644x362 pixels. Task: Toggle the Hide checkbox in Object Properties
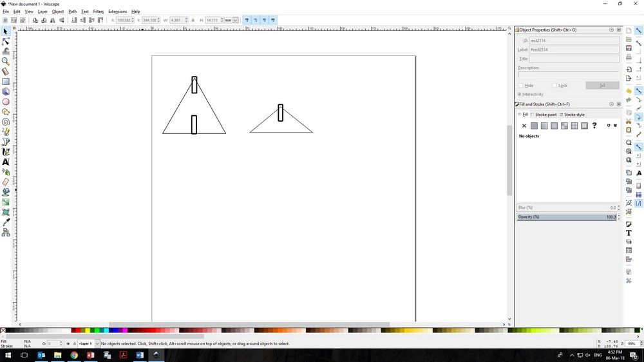coord(521,86)
